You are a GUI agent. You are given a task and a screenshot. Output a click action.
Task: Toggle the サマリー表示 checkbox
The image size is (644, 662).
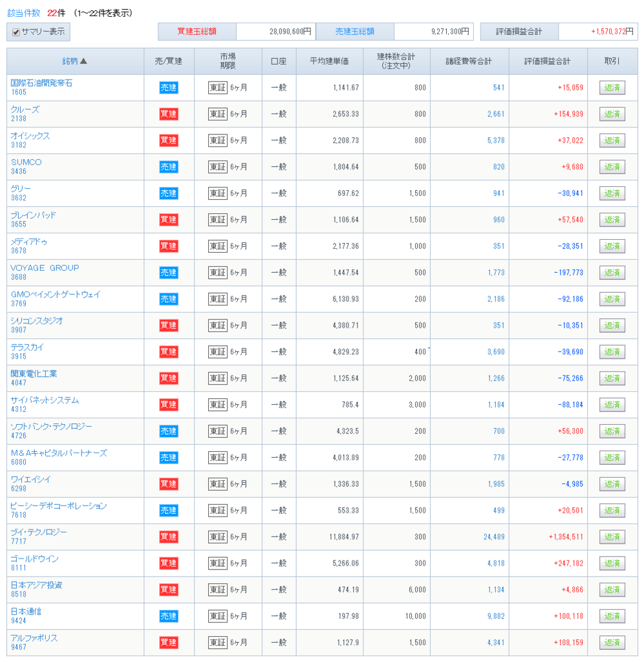16,32
